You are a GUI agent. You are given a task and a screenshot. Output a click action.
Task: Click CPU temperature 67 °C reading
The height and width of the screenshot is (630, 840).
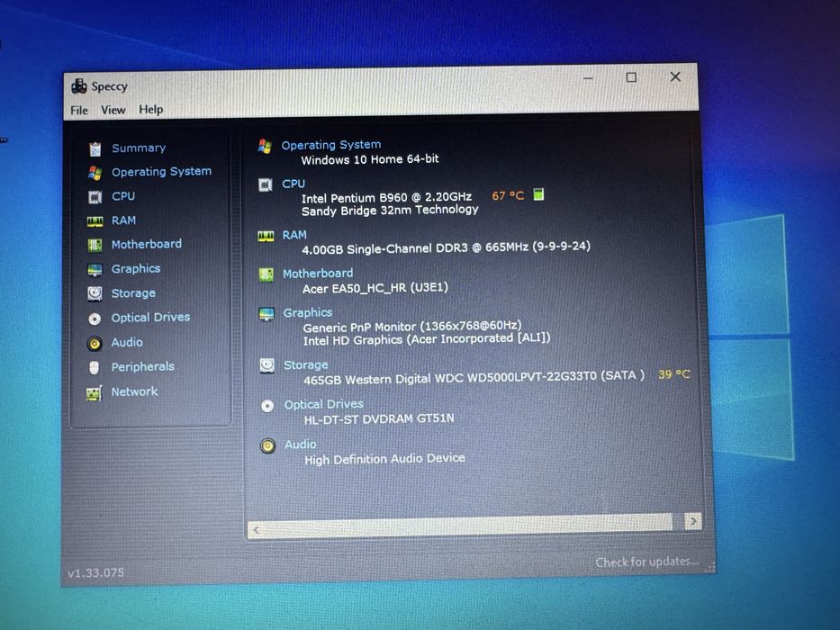tap(507, 195)
